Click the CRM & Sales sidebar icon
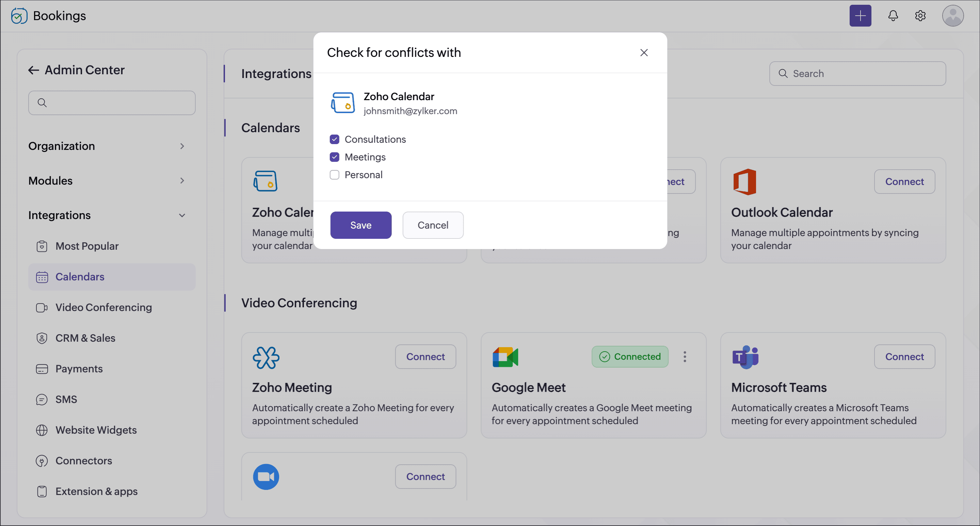Viewport: 980px width, 526px height. tap(42, 338)
